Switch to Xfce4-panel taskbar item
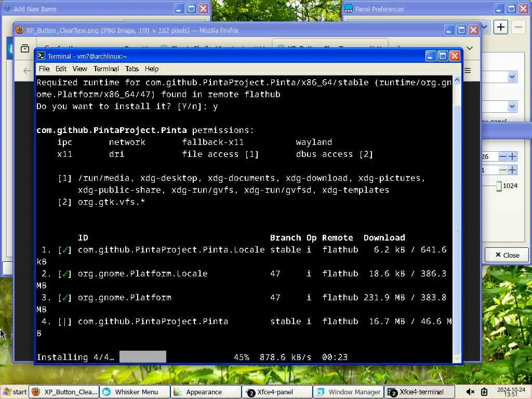This screenshot has width=532, height=399. point(277,392)
